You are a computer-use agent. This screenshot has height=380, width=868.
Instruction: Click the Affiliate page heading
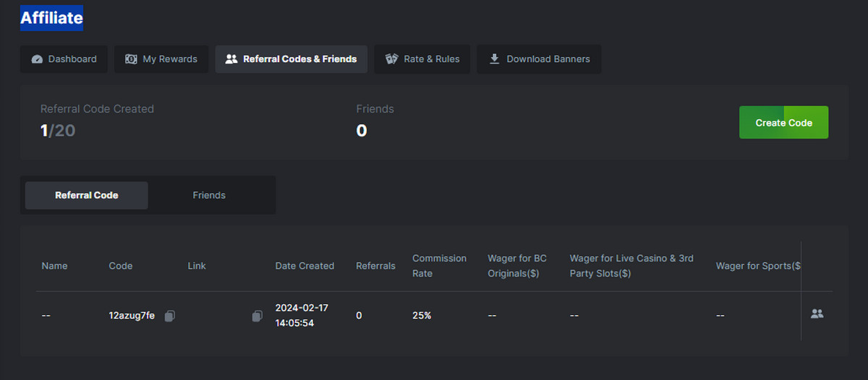click(51, 18)
